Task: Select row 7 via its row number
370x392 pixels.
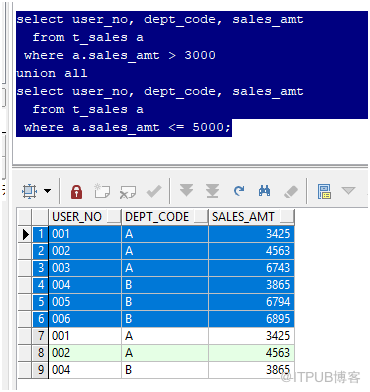Action: click(40, 336)
